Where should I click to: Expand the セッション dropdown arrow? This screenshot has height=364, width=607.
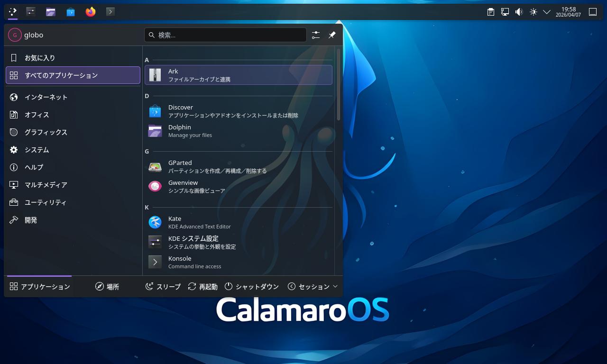(x=335, y=286)
